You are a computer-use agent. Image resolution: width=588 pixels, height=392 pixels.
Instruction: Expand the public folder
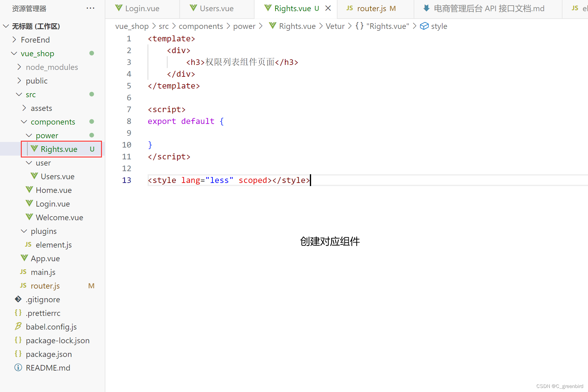19,81
